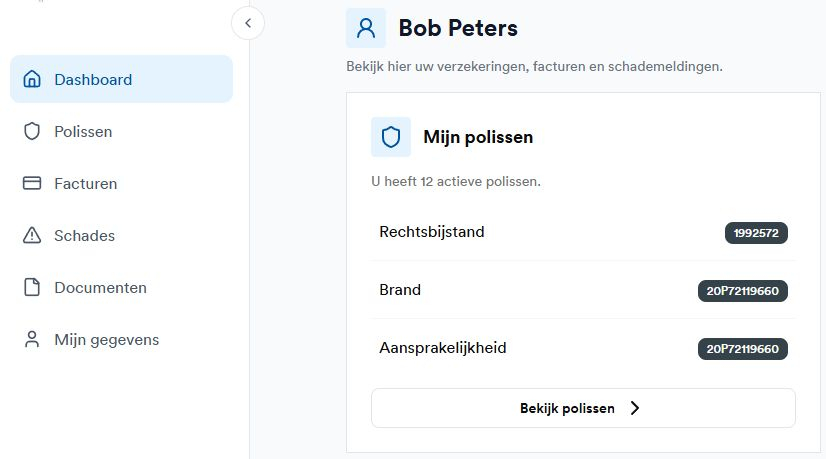Click the Facturen credit card icon

point(32,184)
